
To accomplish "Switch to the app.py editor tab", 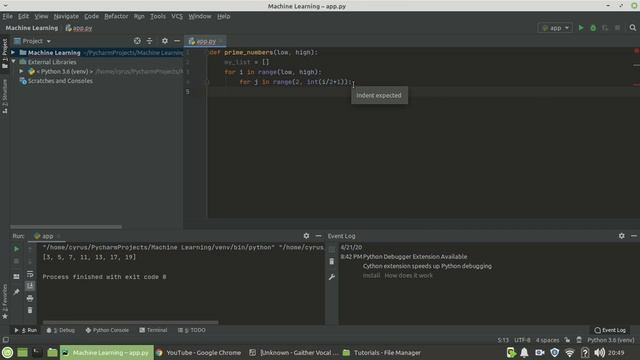I will pyautogui.click(x=205, y=41).
